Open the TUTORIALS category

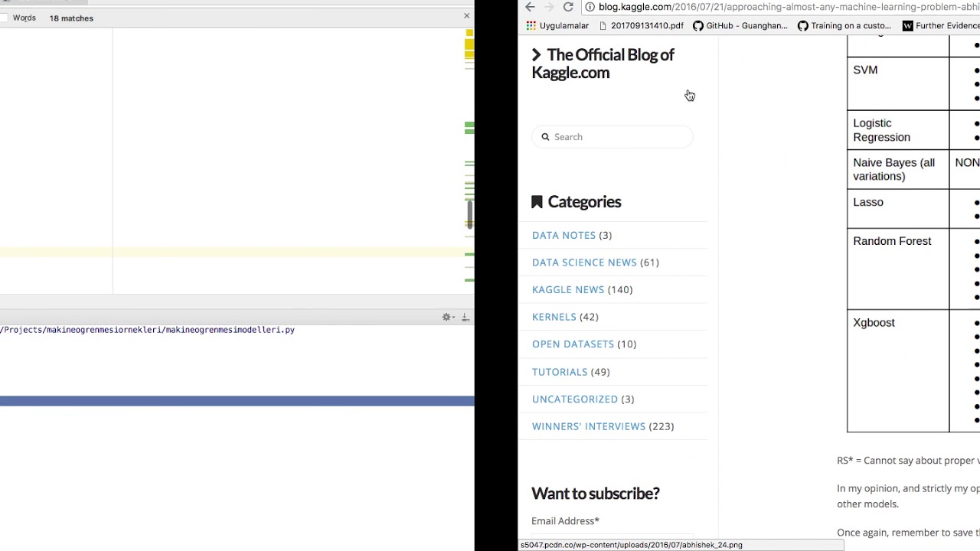(x=560, y=372)
